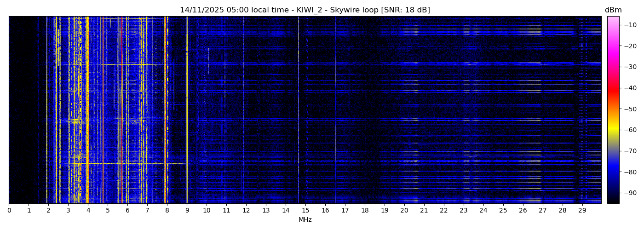The height and width of the screenshot is (230, 644).
Task: Click the dBm colorbar label
Action: [x=613, y=10]
